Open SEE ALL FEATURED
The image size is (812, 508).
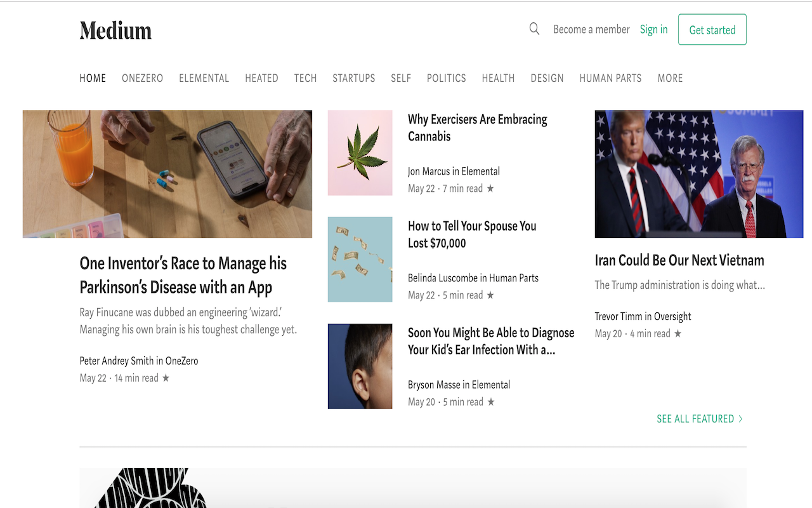(695, 418)
